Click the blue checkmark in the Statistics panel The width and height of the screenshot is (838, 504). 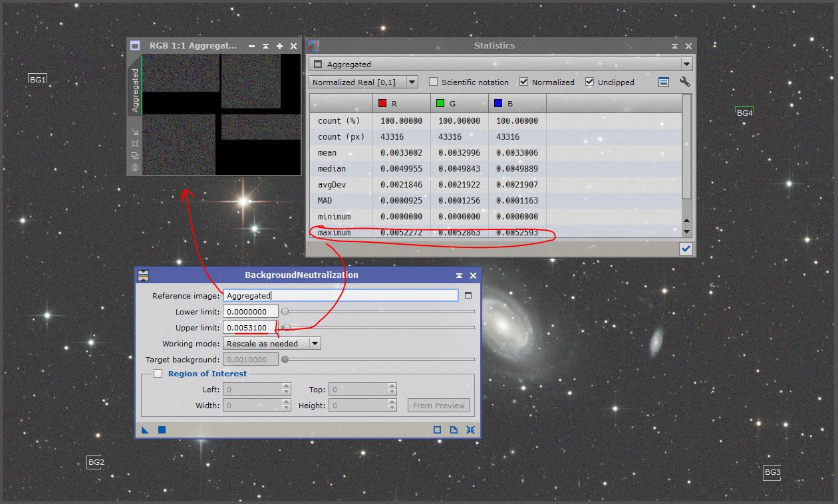pos(686,249)
